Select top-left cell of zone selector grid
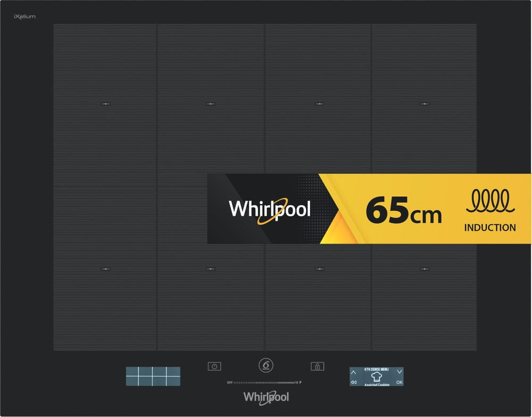The height and width of the screenshot is (417, 532). [132, 371]
